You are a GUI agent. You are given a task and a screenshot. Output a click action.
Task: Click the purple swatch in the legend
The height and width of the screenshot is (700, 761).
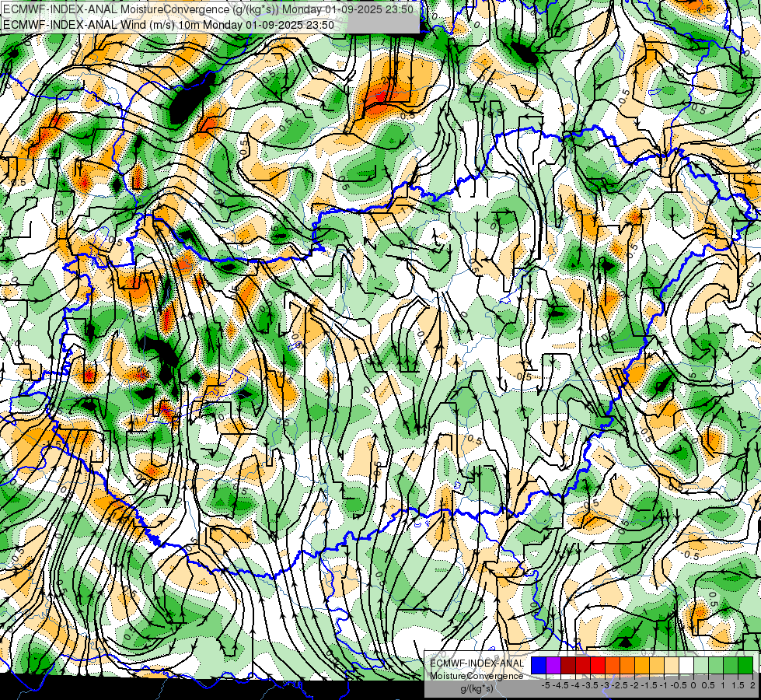point(553,666)
